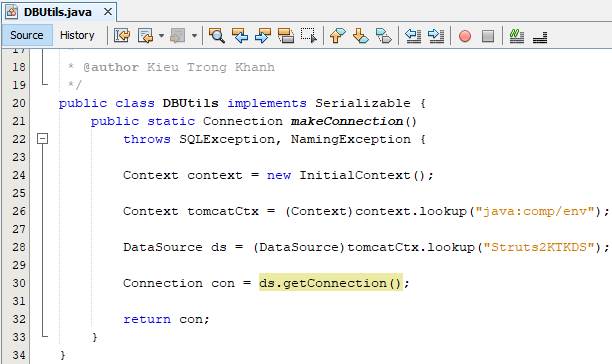Open the Back history dropdown arrow

pyautogui.click(x=161, y=36)
